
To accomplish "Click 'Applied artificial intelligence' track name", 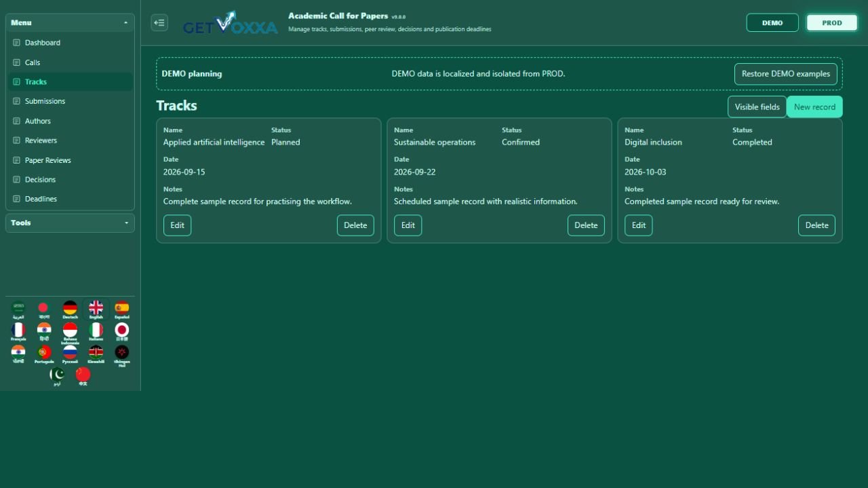I will tap(214, 143).
